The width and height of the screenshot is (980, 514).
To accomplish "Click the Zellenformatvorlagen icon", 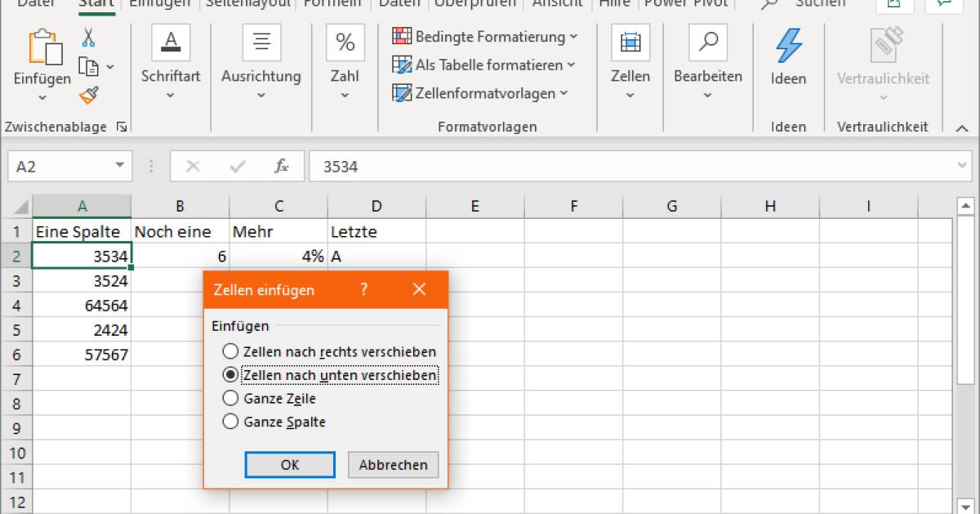I will (x=402, y=93).
